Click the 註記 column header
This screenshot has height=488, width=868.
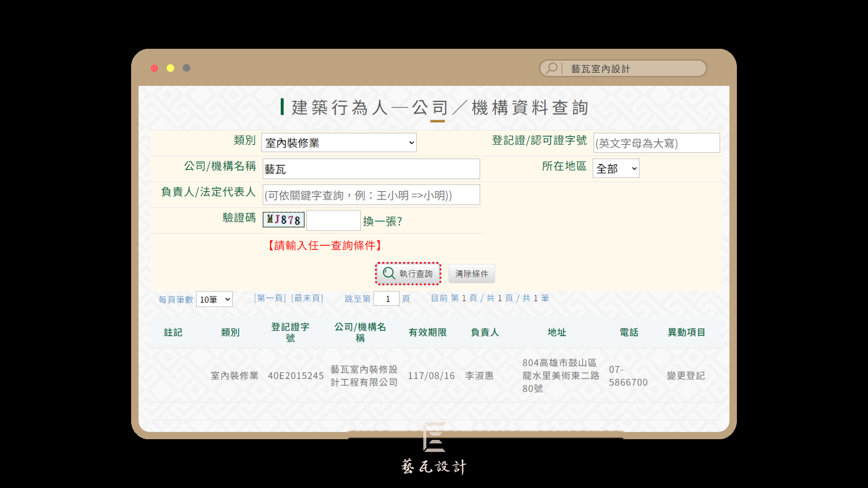[x=173, y=333]
